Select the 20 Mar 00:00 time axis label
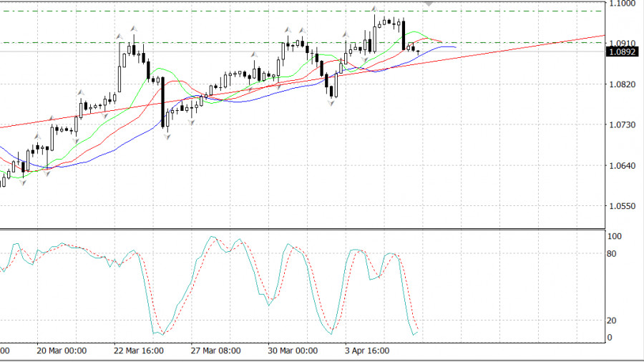The width and height of the screenshot is (644, 362). (61, 351)
